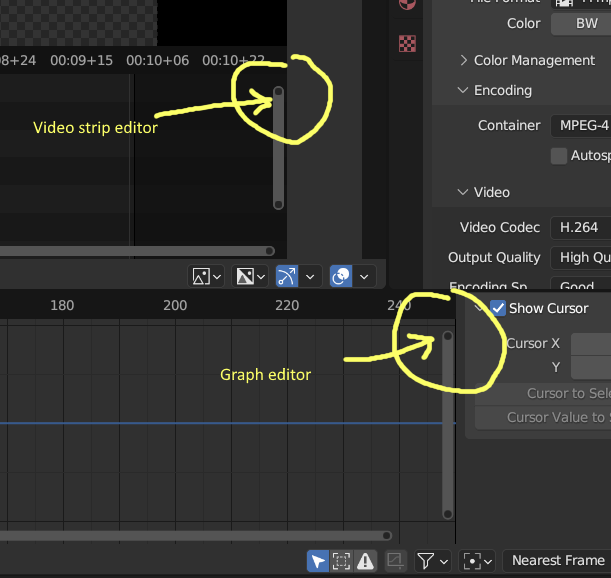The width and height of the screenshot is (611, 578).
Task: Click the graph editor horizontal scrollbar
Action: point(196,536)
